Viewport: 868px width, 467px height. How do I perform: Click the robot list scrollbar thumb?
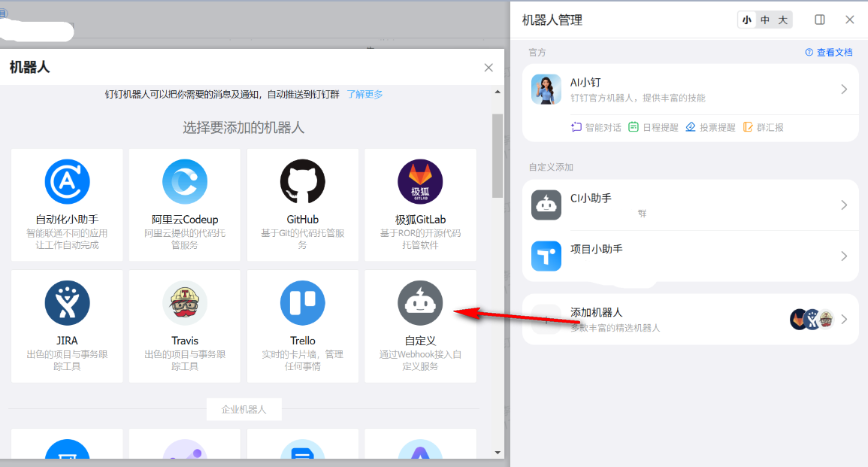click(x=497, y=156)
